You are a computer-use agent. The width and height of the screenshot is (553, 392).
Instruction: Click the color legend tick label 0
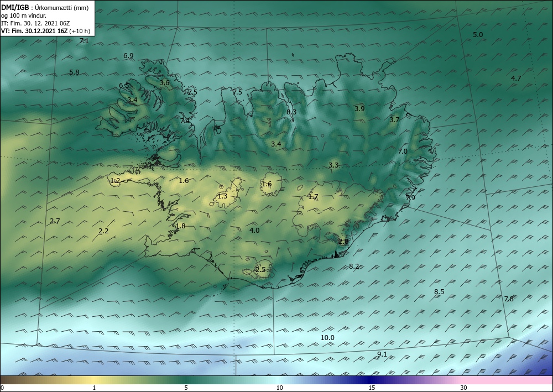pyautogui.click(x=2, y=388)
